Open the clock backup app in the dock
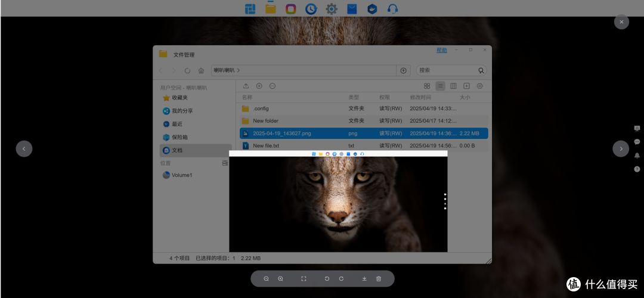The width and height of the screenshot is (644, 298). [311, 8]
